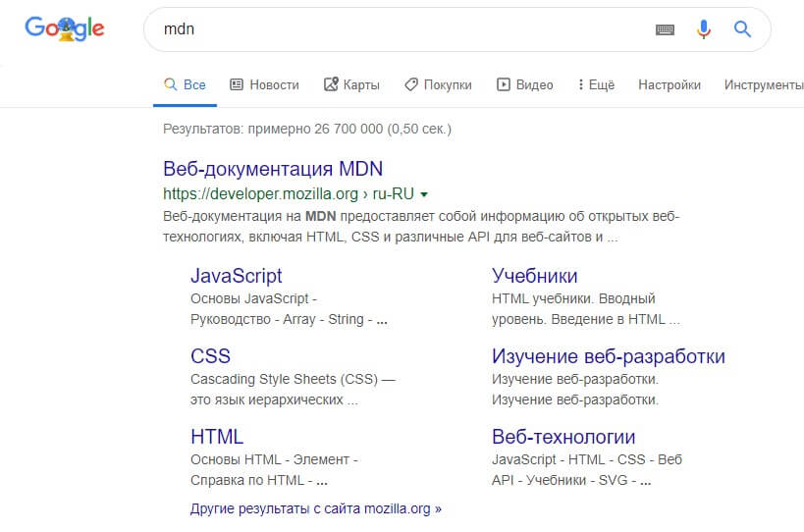Expand the arrow next to developer.mozilla.org URL
Screen dimensions: 804x532
tap(424, 194)
